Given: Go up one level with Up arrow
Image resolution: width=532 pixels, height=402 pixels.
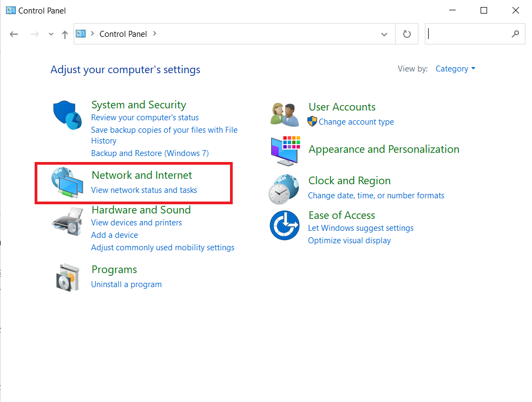Looking at the screenshot, I should [65, 34].
